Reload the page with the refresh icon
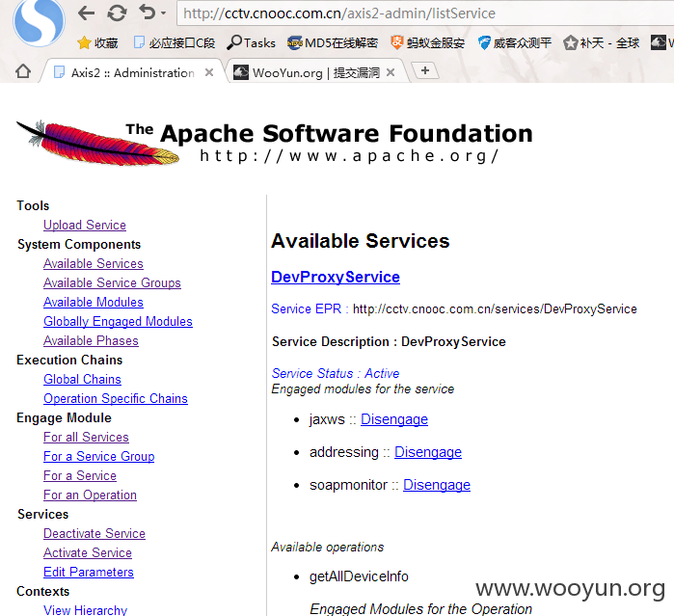Viewport: 674px width, 616px height. click(x=117, y=13)
